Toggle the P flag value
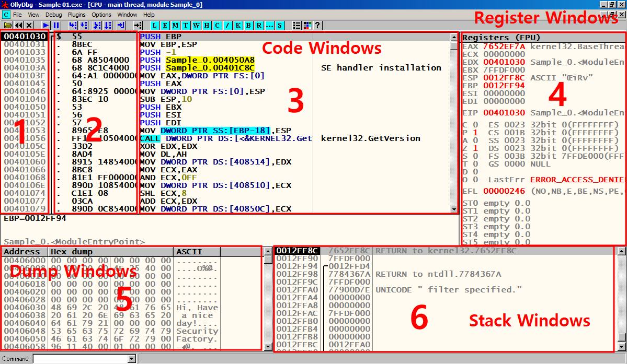627x364 pixels. coord(475,133)
